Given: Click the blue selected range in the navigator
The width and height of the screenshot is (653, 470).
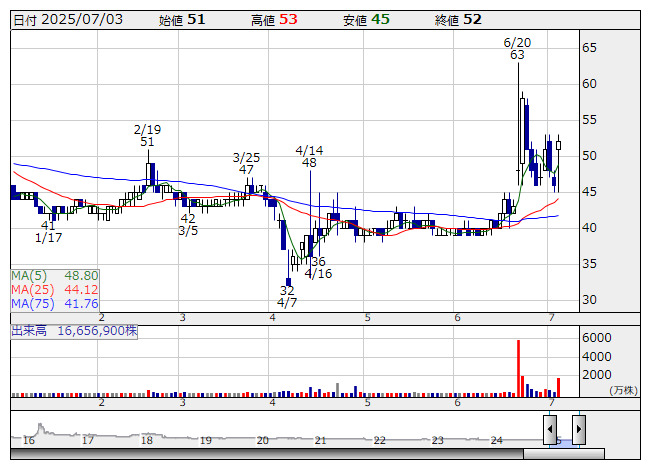Looking at the screenshot, I should pos(564,440).
